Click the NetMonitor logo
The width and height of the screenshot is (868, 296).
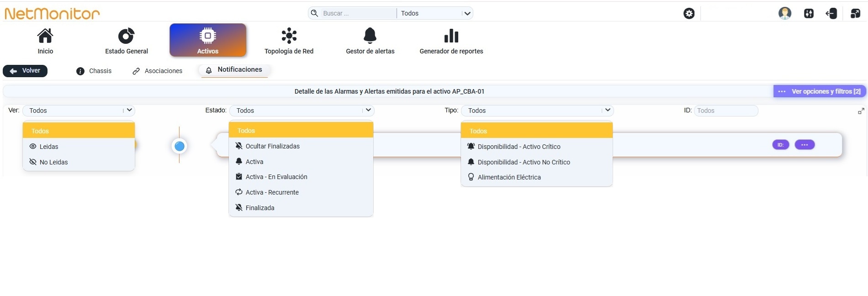click(52, 13)
